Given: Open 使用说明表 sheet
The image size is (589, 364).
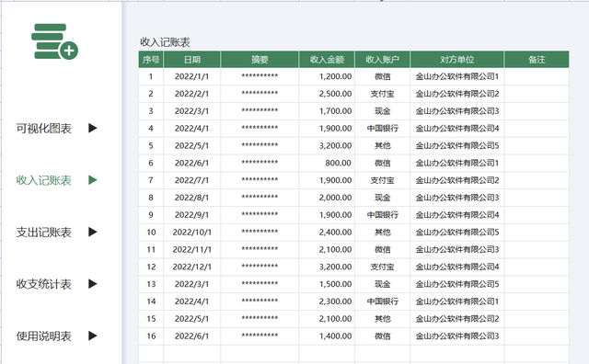Looking at the screenshot, I should [x=43, y=336].
